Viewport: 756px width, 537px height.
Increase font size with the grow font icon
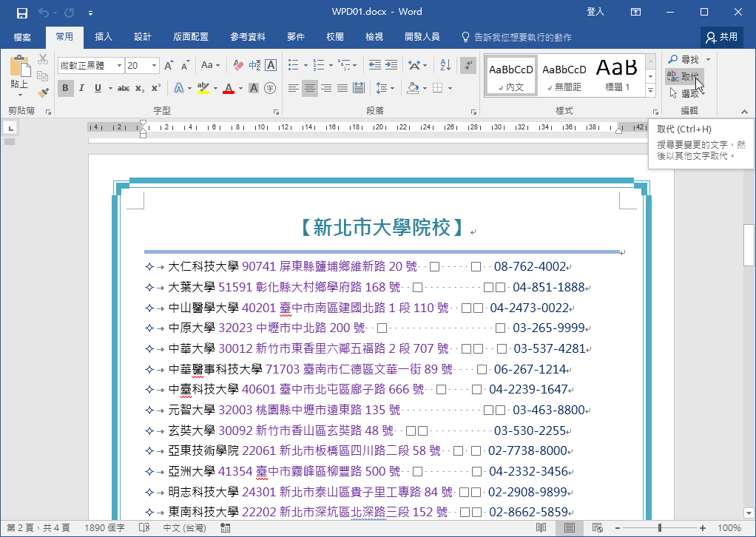169,66
